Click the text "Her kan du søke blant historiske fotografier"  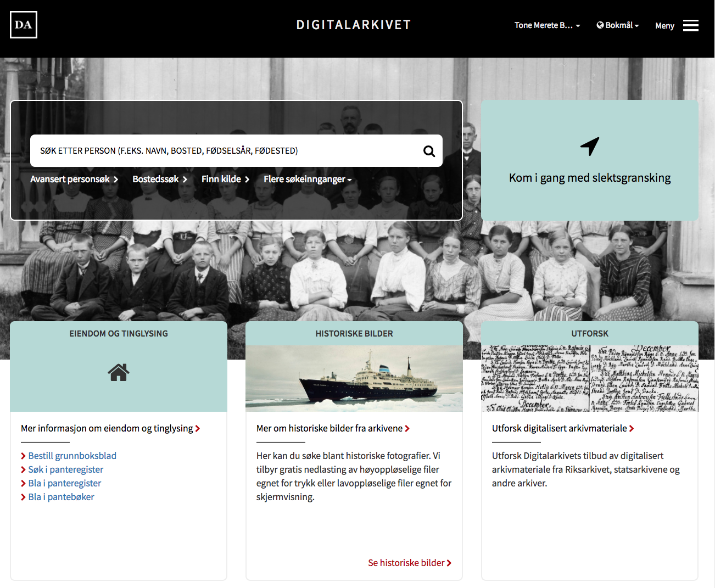344,456
